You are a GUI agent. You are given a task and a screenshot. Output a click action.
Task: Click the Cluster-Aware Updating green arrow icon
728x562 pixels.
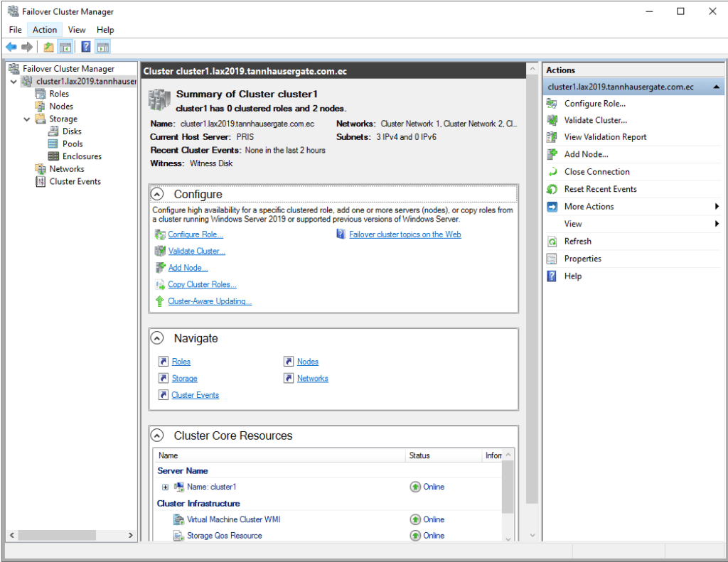160,301
